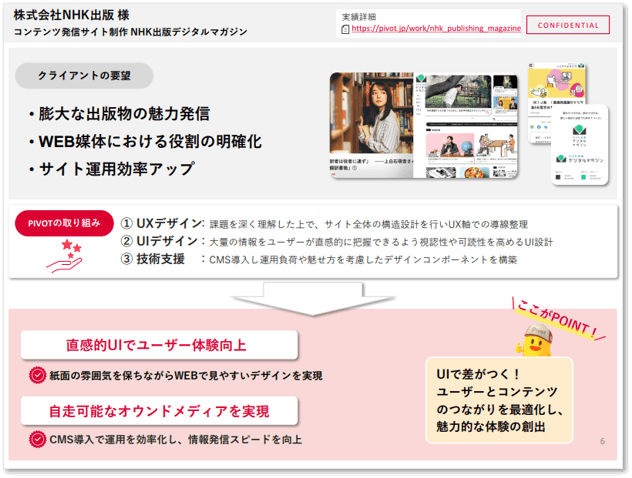Click the CMS導入し運用負荷 description line

coord(363,260)
